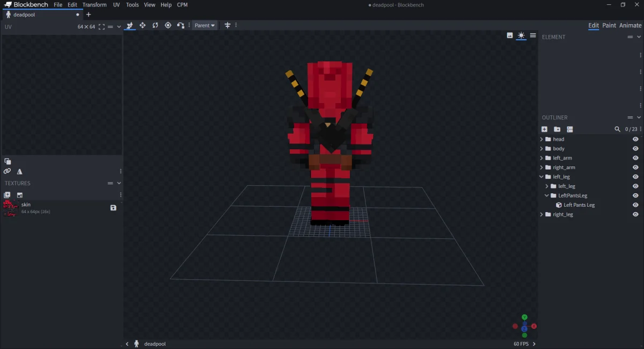644x349 pixels.
Task: Select the Rotate tool
Action: 155,25
